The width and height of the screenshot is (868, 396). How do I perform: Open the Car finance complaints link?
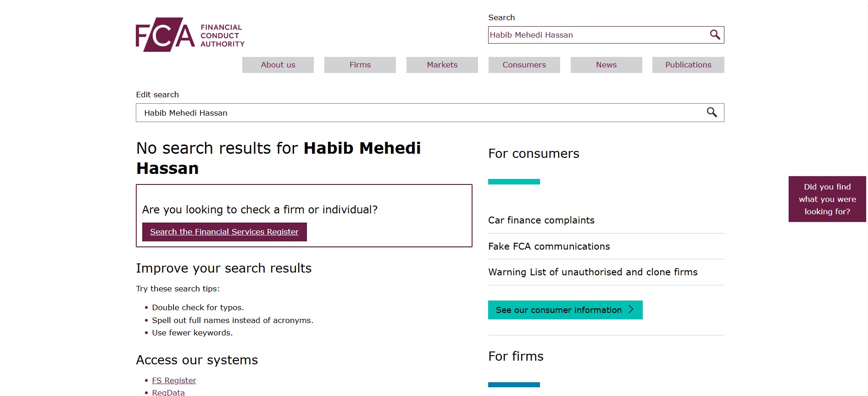(x=541, y=220)
